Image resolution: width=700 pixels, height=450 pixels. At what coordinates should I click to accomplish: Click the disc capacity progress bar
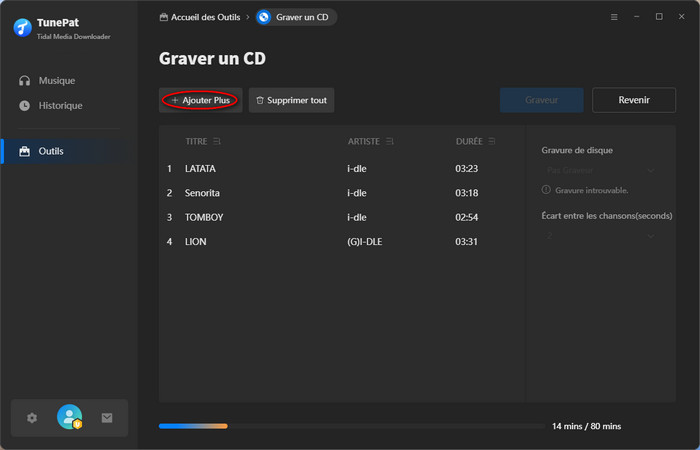[x=350, y=426]
